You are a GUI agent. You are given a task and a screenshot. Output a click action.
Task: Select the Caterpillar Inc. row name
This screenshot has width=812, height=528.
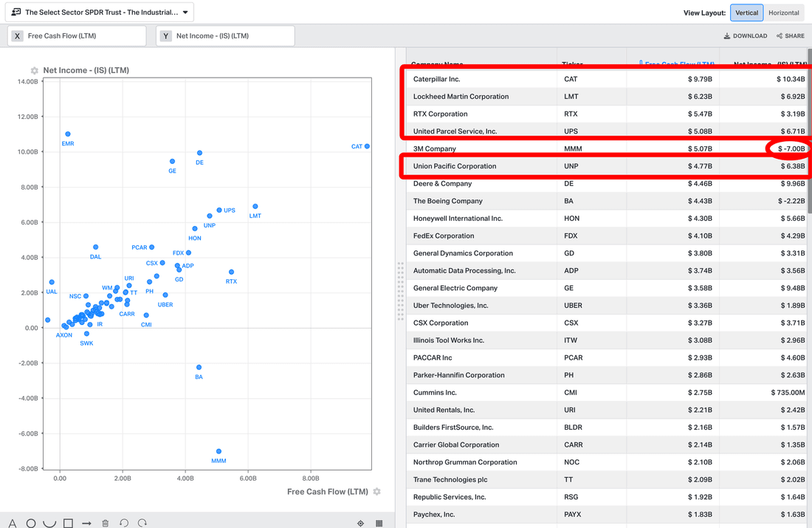tap(436, 79)
